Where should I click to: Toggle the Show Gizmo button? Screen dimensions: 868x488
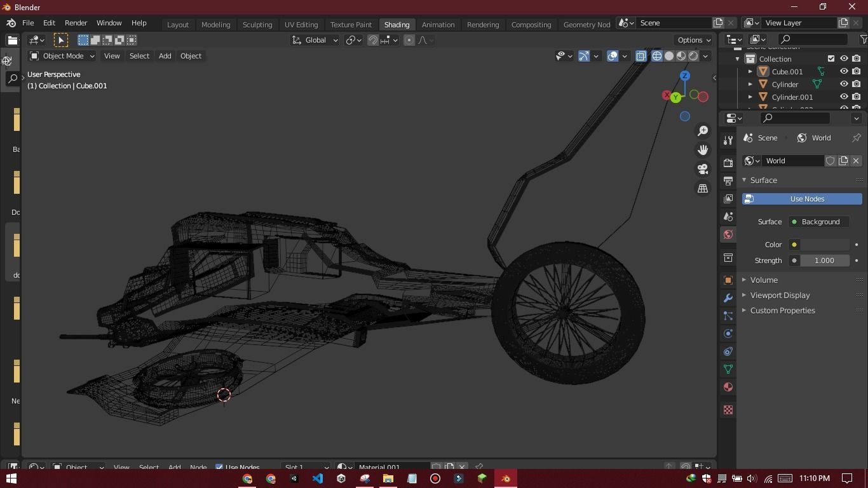584,56
